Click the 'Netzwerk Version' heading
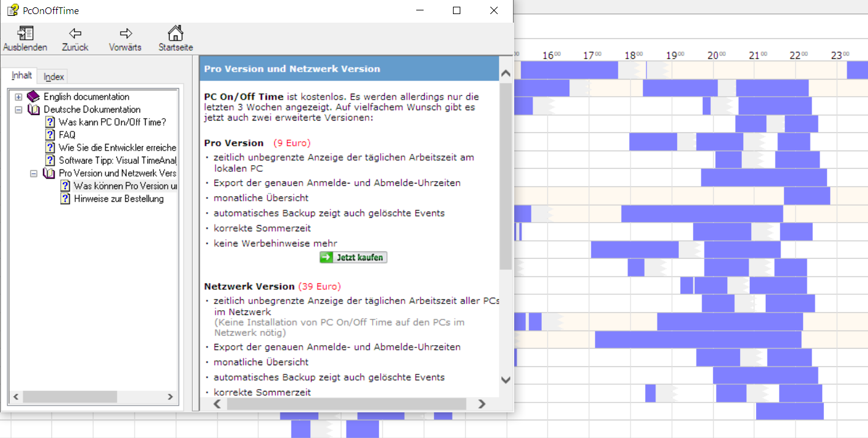 click(249, 286)
